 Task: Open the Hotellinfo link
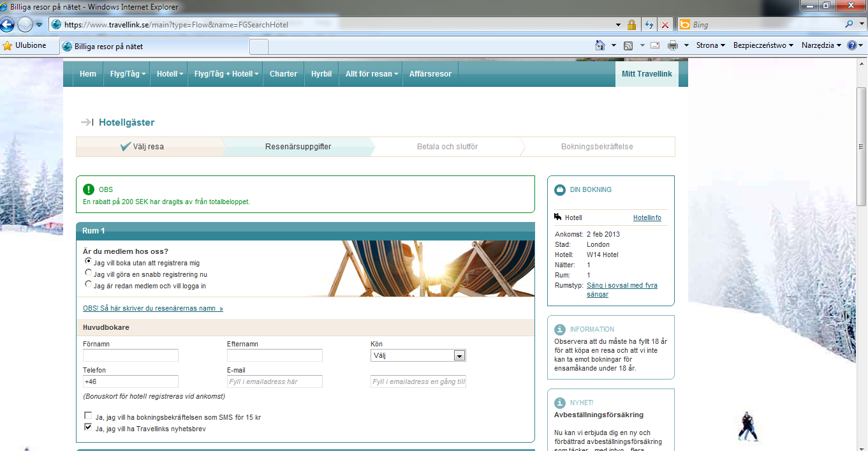[647, 218]
